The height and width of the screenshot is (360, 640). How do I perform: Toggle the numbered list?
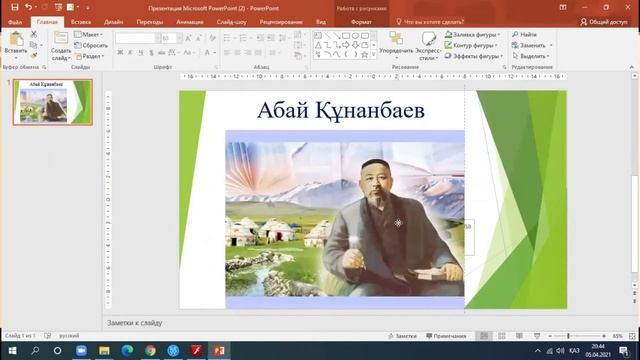(243, 38)
